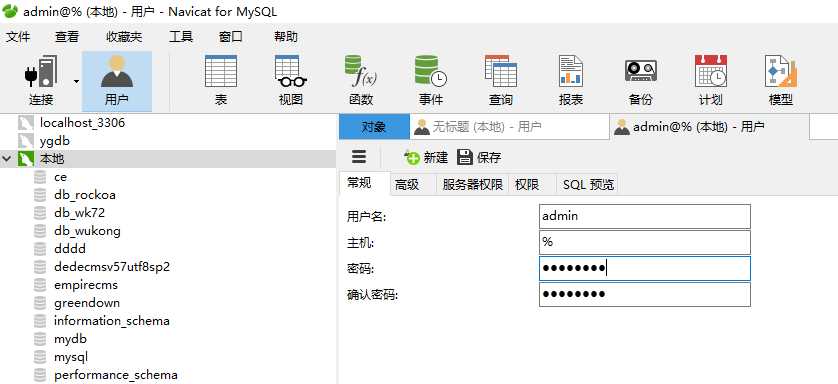Screen dimensions: 838x384
Task: Click the database icon beside dddd
Action: pos(40,249)
